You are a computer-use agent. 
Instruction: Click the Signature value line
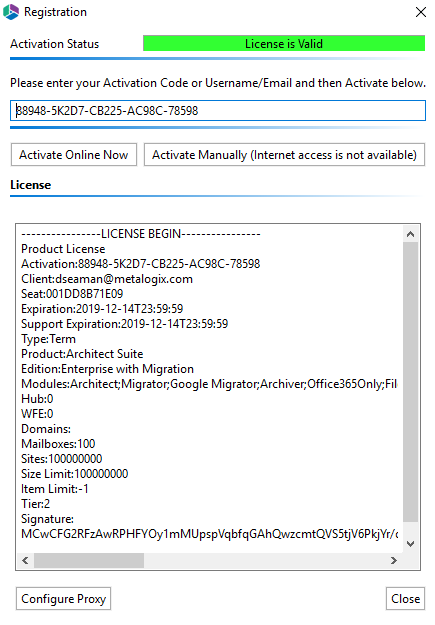(209, 534)
